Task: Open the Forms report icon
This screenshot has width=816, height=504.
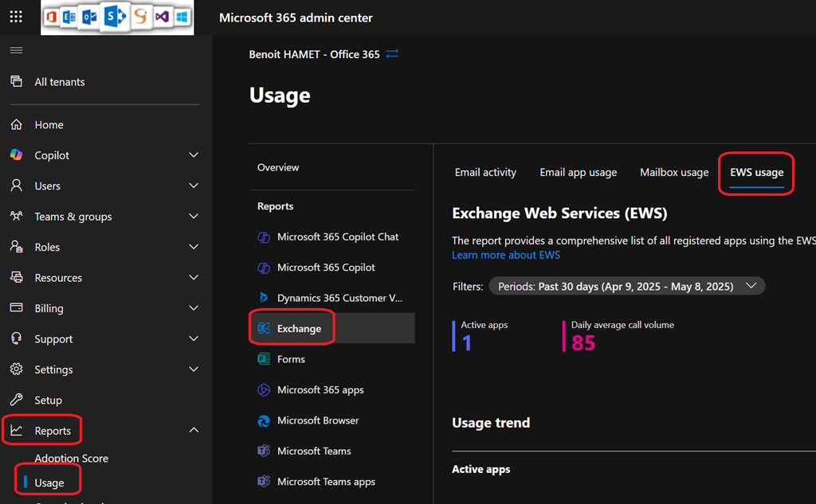Action: tap(264, 360)
